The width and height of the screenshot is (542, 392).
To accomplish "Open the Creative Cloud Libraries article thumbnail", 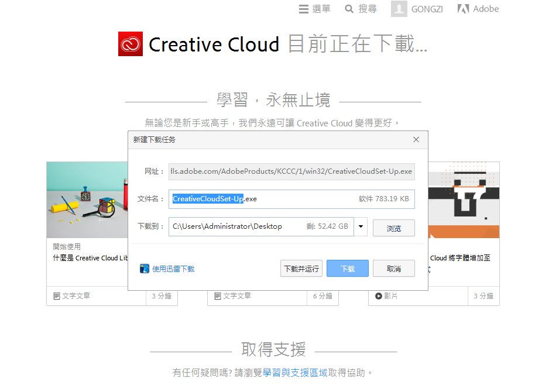I will [x=88, y=200].
